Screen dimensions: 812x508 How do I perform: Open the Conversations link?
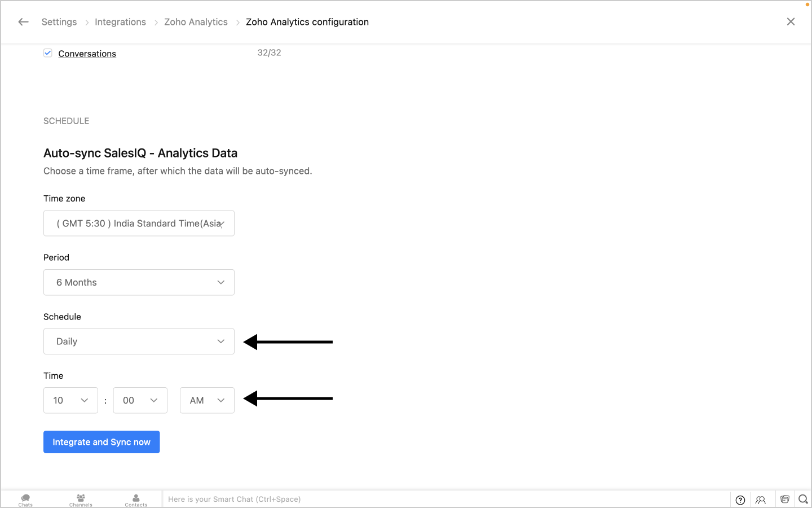tap(87, 54)
